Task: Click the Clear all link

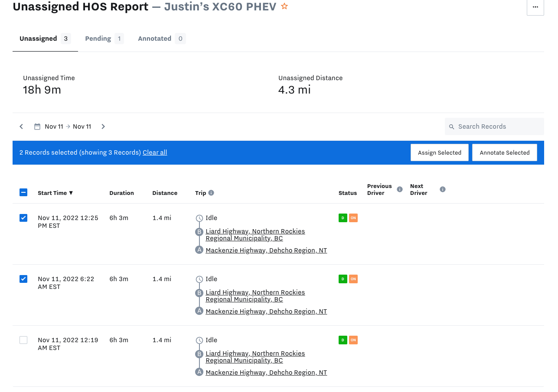Action: [154, 152]
